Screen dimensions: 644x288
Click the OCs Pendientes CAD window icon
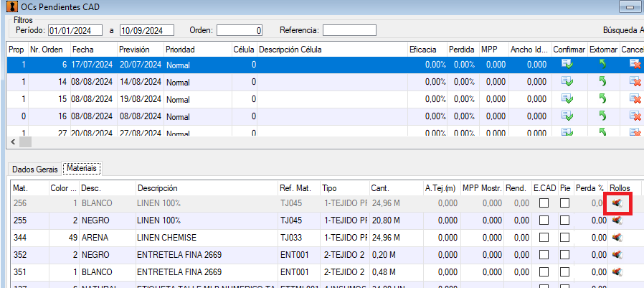click(x=12, y=6)
